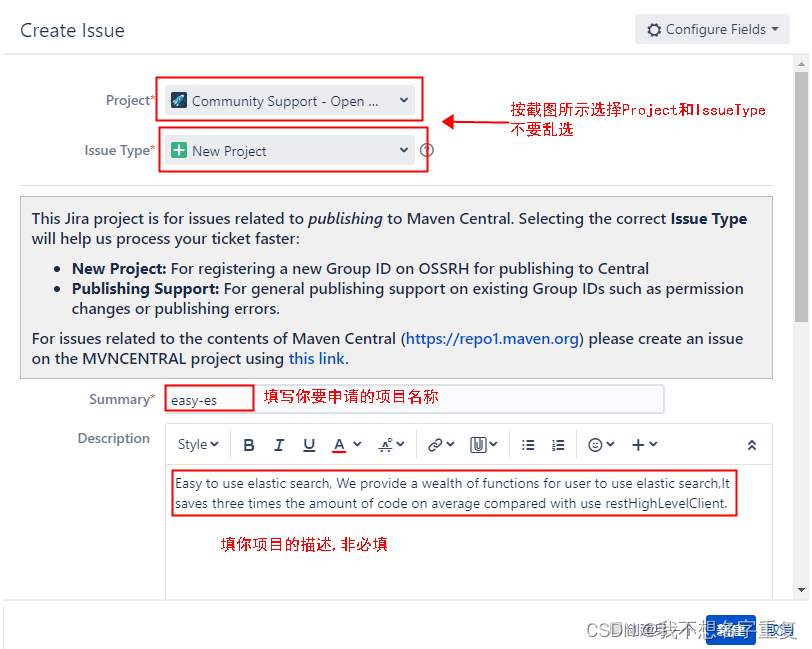Toggle italic formatting
Screen dimensions: 812x649
tap(279, 445)
